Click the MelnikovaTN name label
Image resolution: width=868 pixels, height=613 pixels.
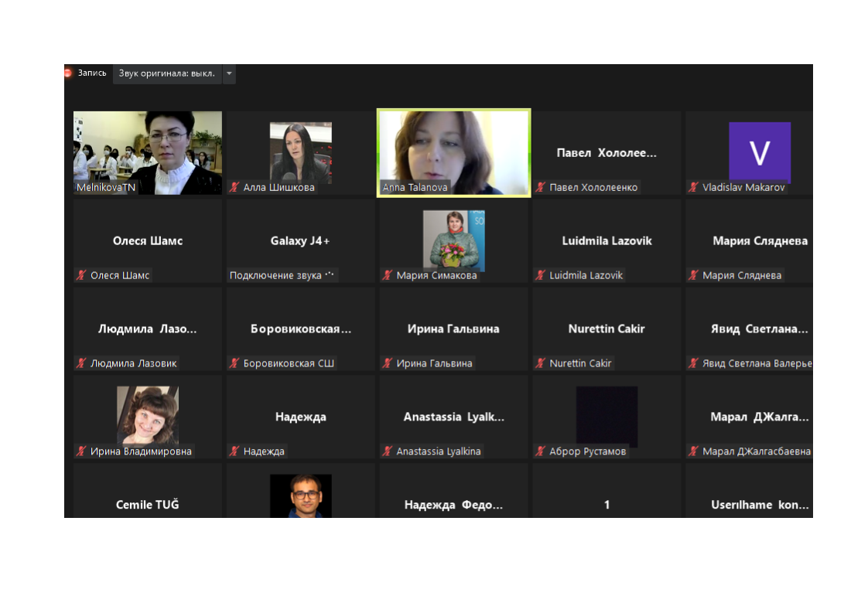(106, 187)
